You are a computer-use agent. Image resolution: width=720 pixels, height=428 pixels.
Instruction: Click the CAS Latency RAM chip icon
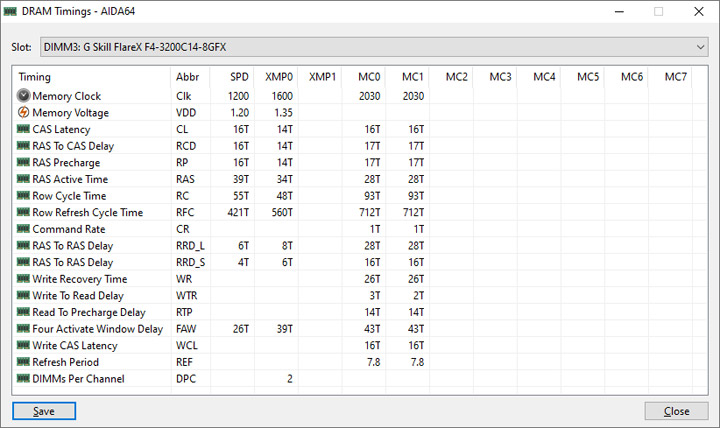23,129
